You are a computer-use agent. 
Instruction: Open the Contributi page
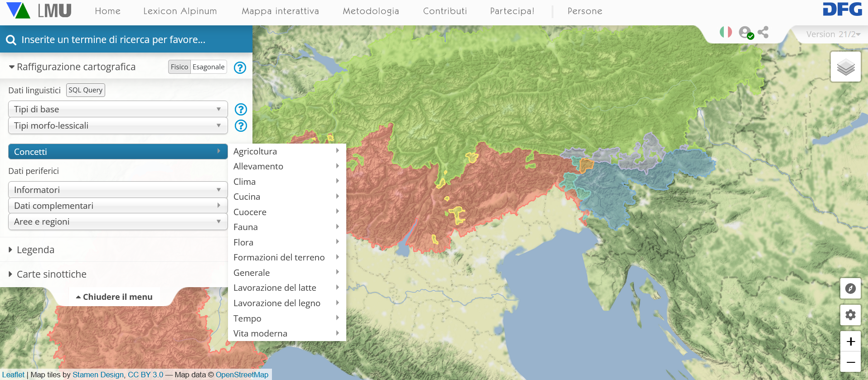click(445, 11)
